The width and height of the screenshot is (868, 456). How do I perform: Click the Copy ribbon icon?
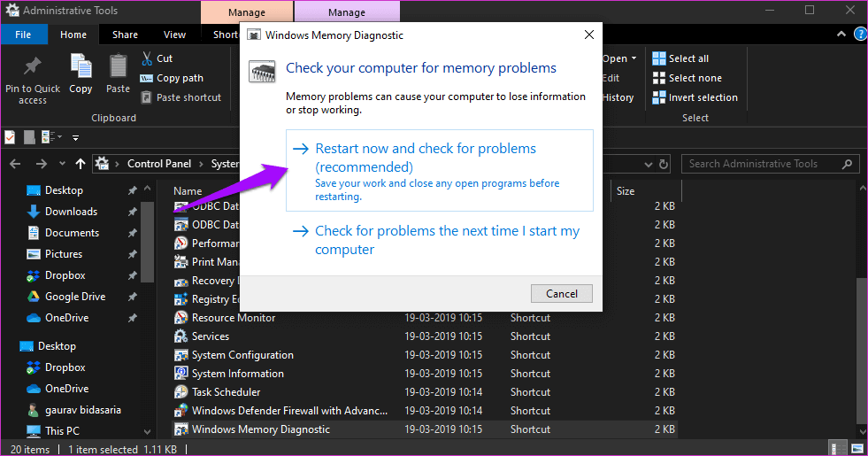(x=81, y=66)
